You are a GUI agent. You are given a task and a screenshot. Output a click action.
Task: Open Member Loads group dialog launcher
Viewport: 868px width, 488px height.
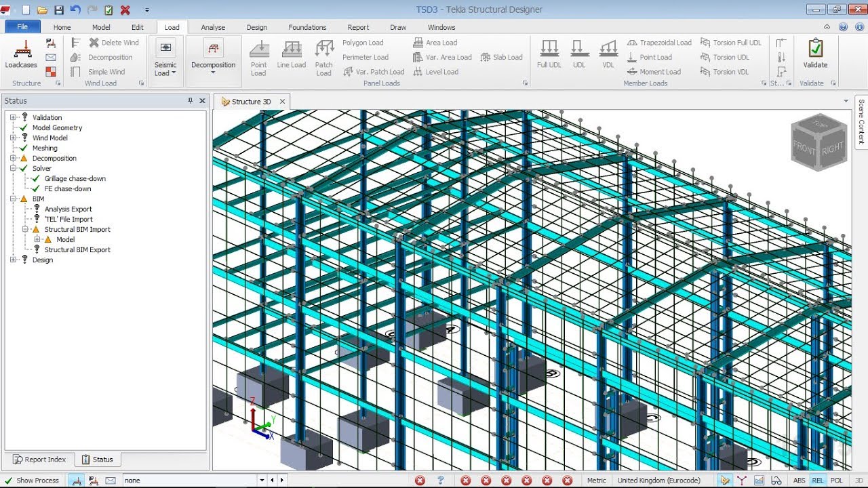[x=764, y=83]
